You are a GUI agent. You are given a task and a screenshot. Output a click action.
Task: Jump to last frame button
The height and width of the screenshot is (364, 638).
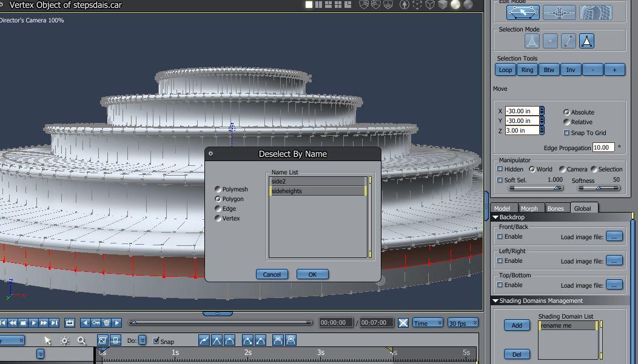tap(54, 323)
